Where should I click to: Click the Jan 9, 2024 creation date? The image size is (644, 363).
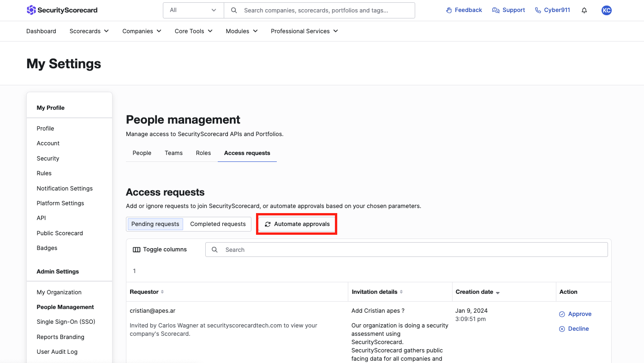(471, 311)
